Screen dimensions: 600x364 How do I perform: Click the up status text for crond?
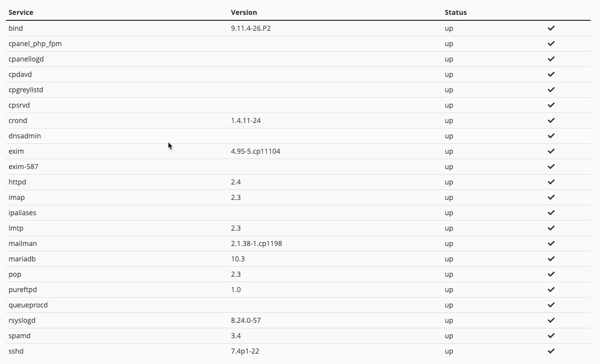coord(449,121)
